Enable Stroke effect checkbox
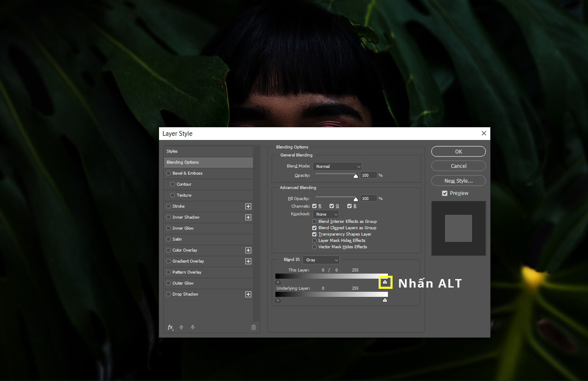This screenshot has width=588, height=381. 169,206
